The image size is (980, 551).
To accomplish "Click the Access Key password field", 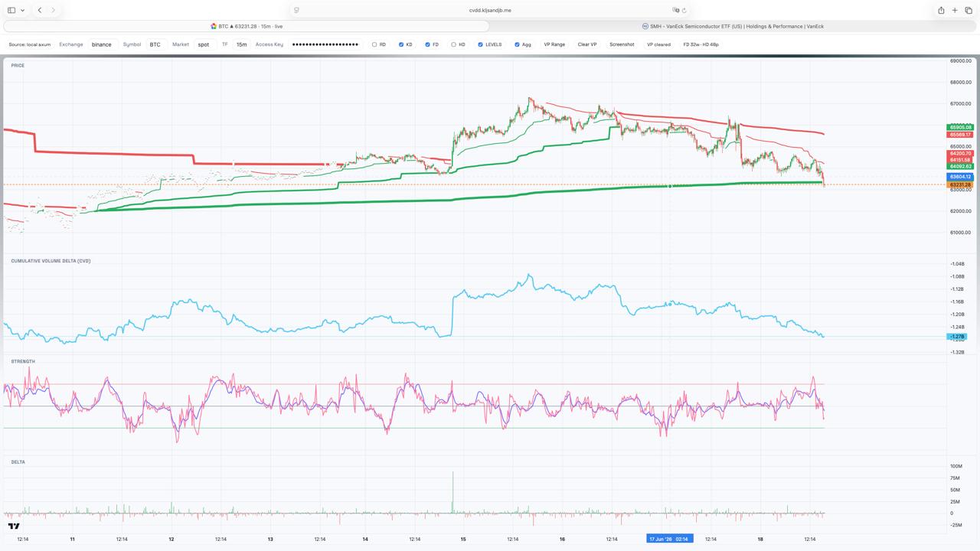I will [x=325, y=44].
